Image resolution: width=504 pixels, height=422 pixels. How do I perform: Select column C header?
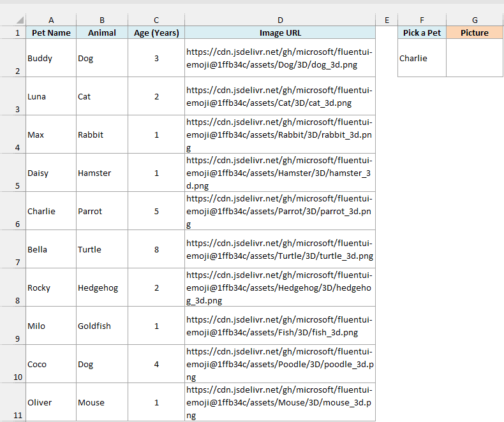click(156, 20)
